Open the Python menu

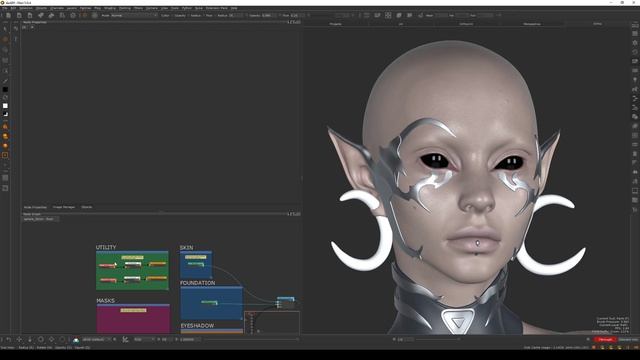187,8
